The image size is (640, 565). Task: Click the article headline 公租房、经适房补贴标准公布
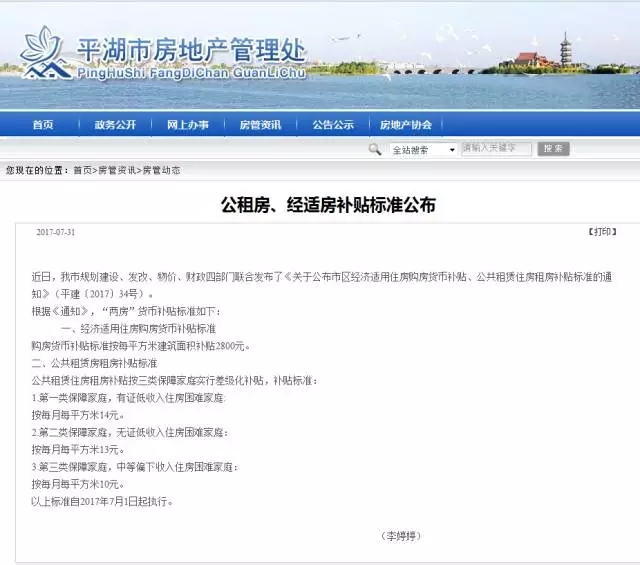click(328, 204)
